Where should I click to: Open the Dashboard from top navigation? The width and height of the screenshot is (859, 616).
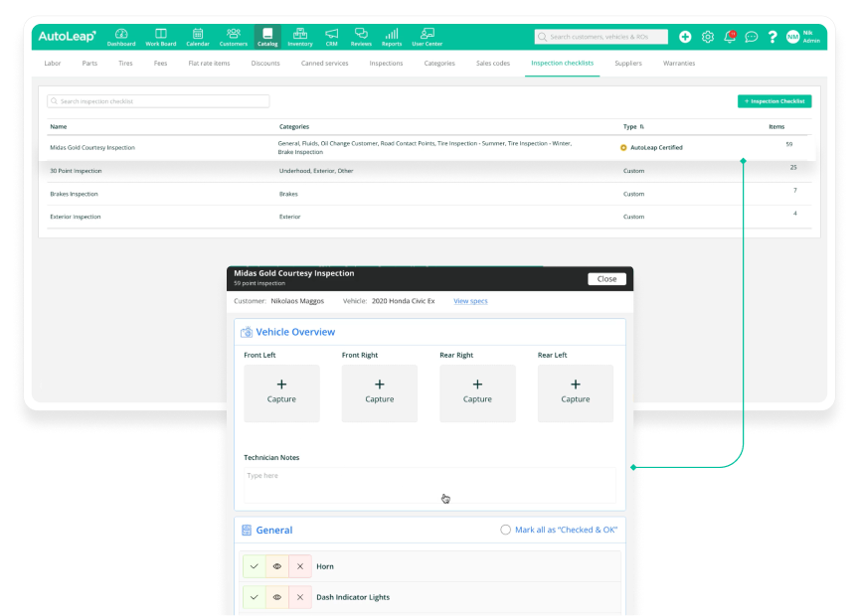[121, 37]
